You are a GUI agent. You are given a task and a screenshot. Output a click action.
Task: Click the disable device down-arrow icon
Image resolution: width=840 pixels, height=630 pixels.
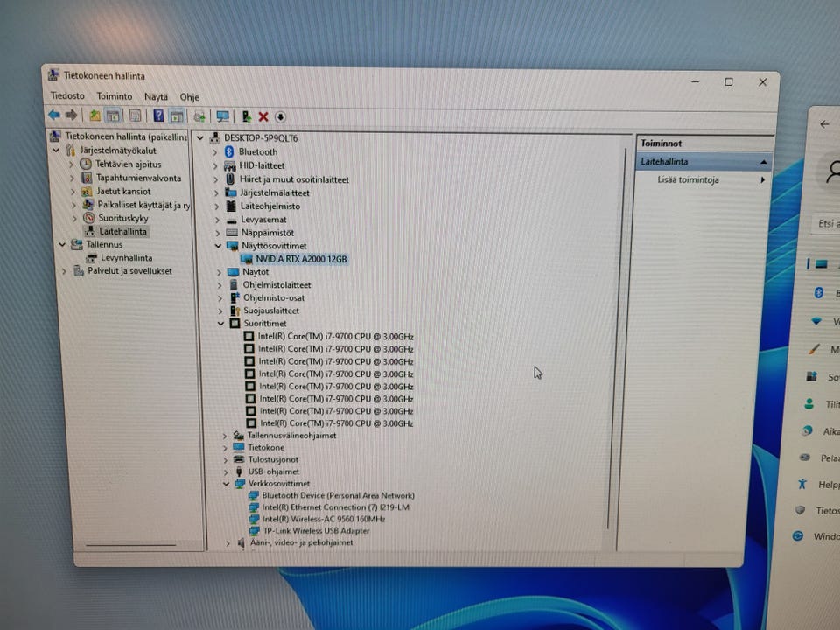click(280, 116)
